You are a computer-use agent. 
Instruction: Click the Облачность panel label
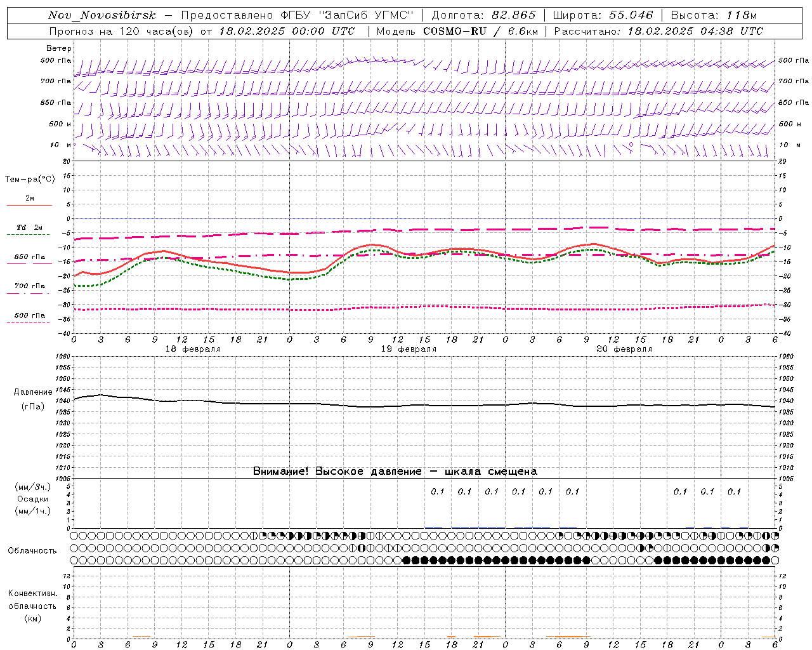click(32, 550)
